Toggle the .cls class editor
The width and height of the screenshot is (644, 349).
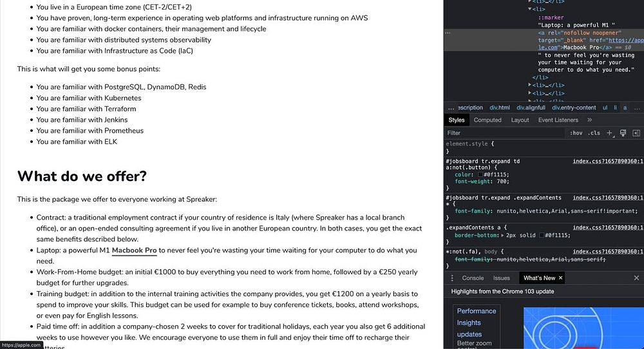point(594,133)
